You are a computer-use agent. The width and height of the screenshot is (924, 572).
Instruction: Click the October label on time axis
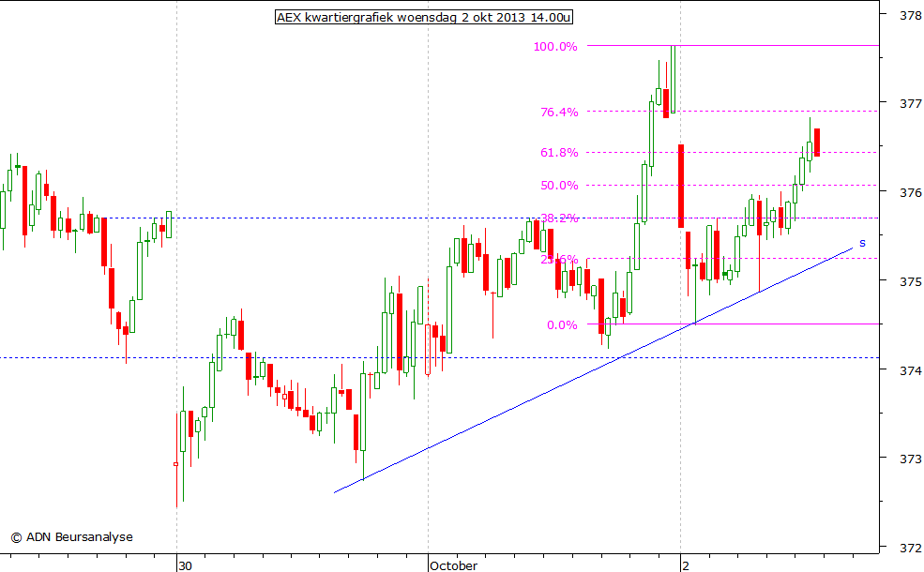point(453,565)
